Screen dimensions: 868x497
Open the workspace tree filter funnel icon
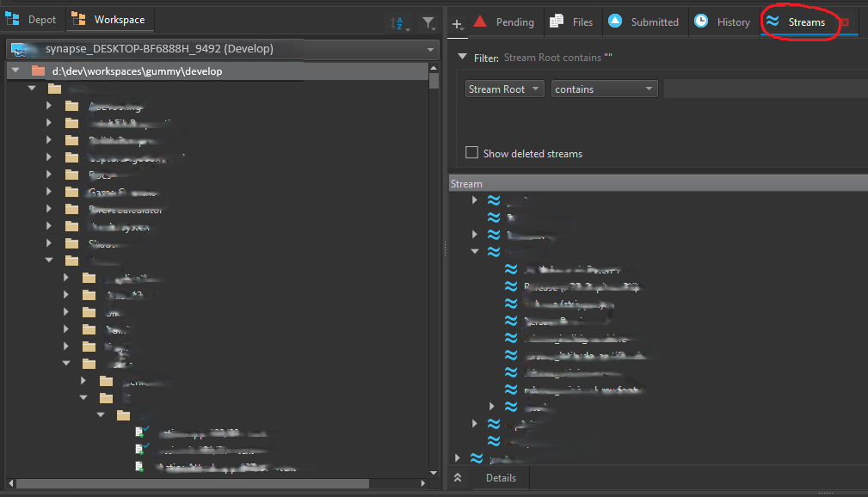428,23
